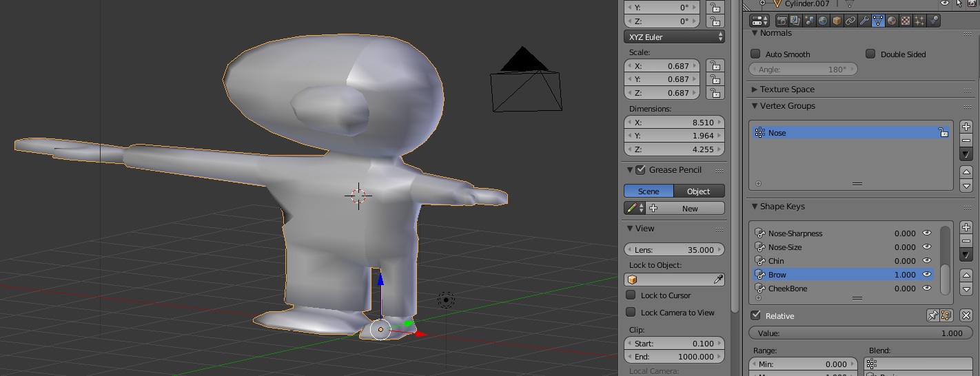Move vertex group up in the list
The image size is (980, 376).
[966, 172]
